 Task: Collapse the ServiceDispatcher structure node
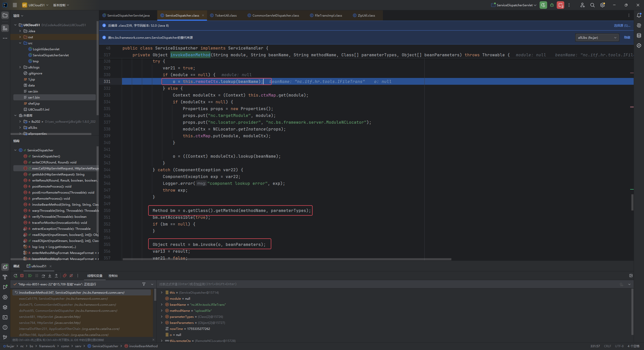(x=15, y=150)
